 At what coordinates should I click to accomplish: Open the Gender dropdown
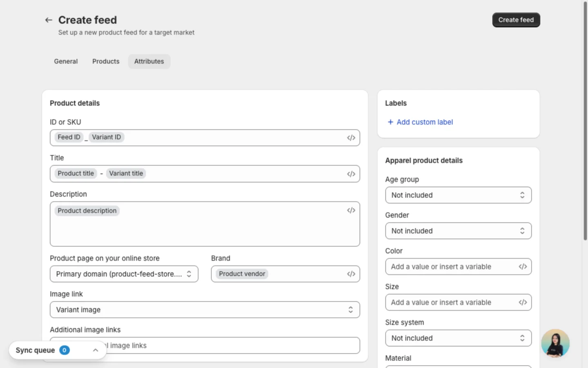pyautogui.click(x=458, y=231)
